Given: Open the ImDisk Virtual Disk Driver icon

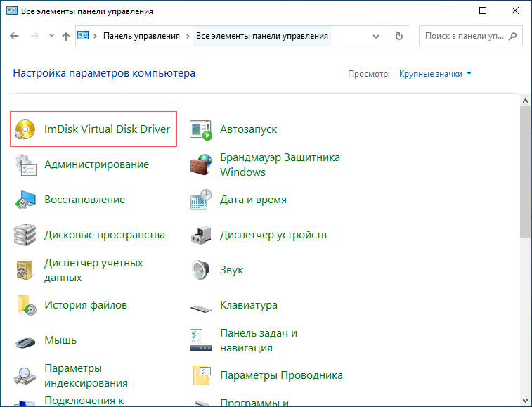Looking at the screenshot, I should click(25, 129).
